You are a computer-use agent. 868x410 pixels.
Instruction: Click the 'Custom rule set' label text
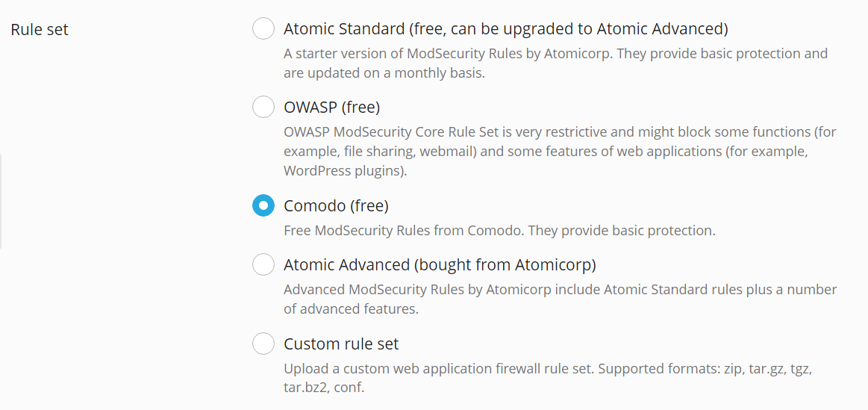tap(341, 344)
